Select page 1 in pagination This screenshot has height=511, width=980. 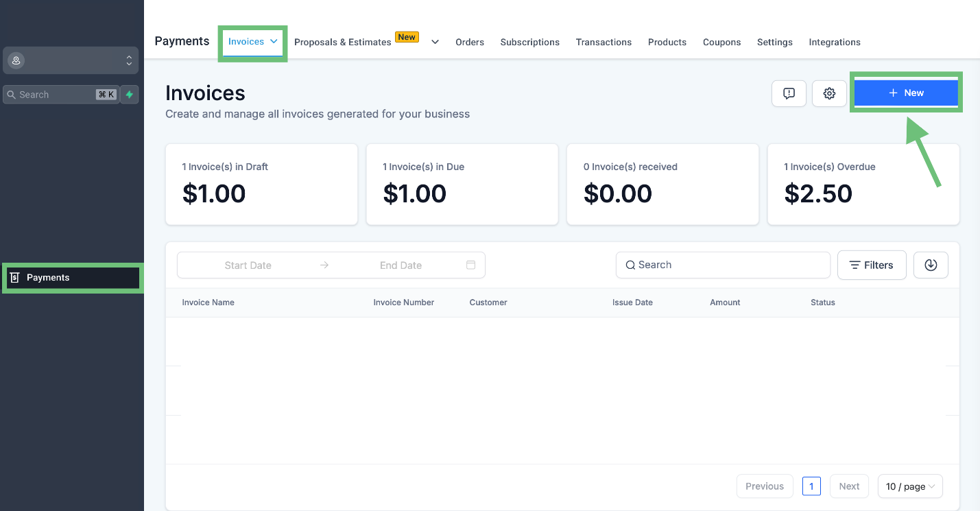pos(811,486)
